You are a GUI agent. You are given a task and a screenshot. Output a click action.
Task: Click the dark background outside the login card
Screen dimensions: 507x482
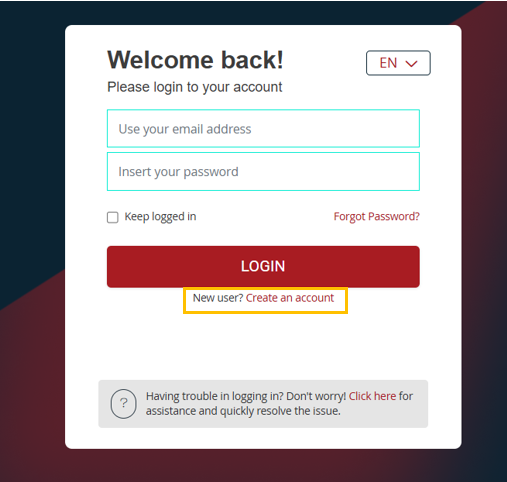click(32, 133)
